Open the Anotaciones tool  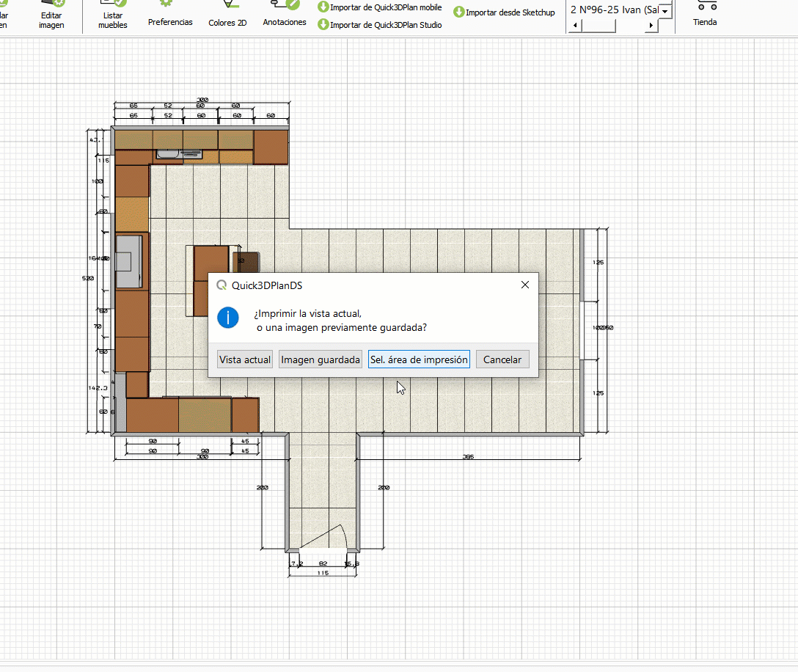click(285, 15)
